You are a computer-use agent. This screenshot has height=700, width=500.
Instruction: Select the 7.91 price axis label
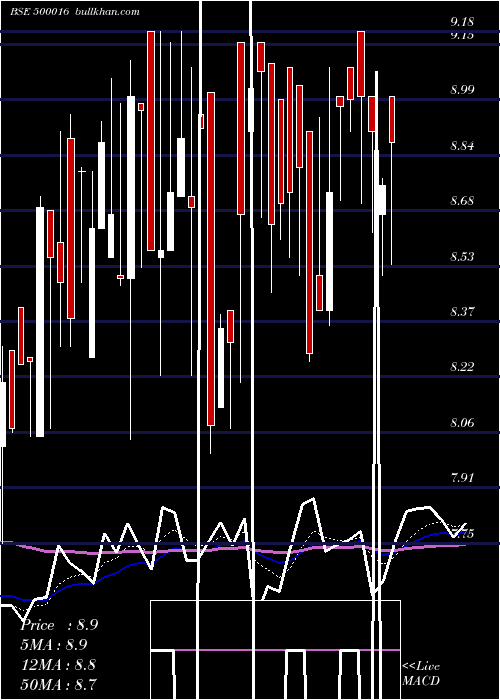click(462, 478)
